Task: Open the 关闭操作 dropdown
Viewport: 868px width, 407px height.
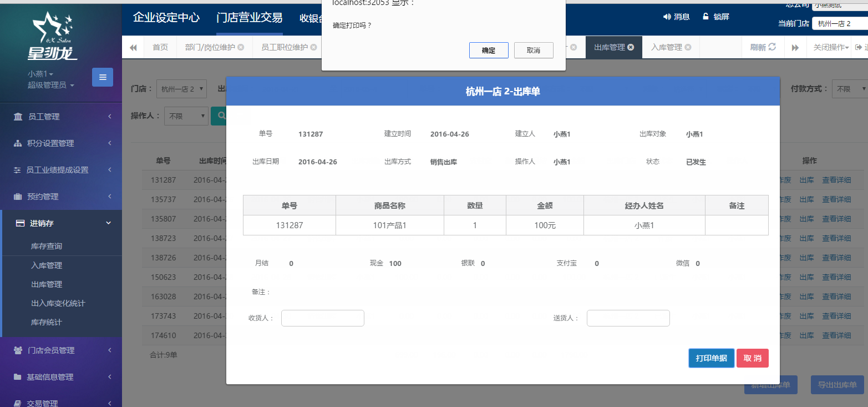Action: pyautogui.click(x=831, y=47)
